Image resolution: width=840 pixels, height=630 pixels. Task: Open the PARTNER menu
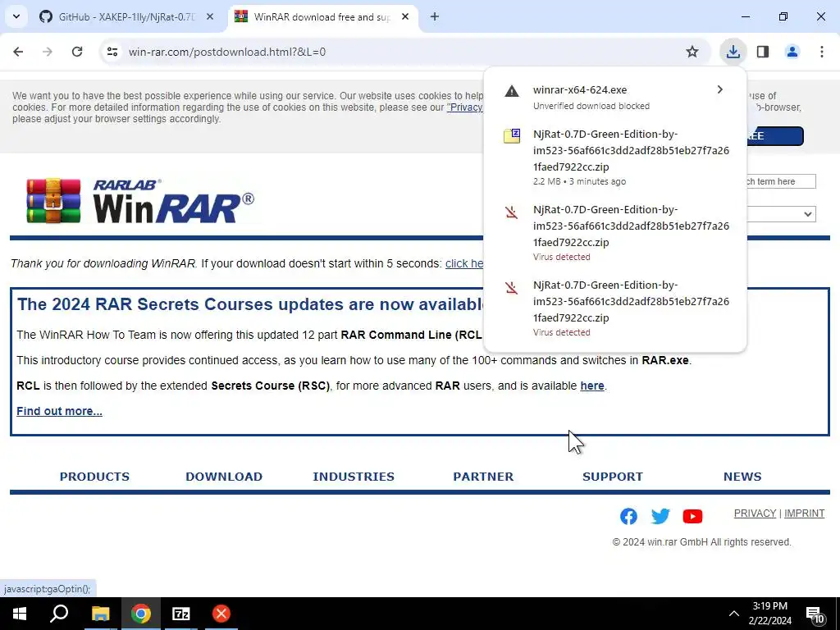click(x=483, y=477)
